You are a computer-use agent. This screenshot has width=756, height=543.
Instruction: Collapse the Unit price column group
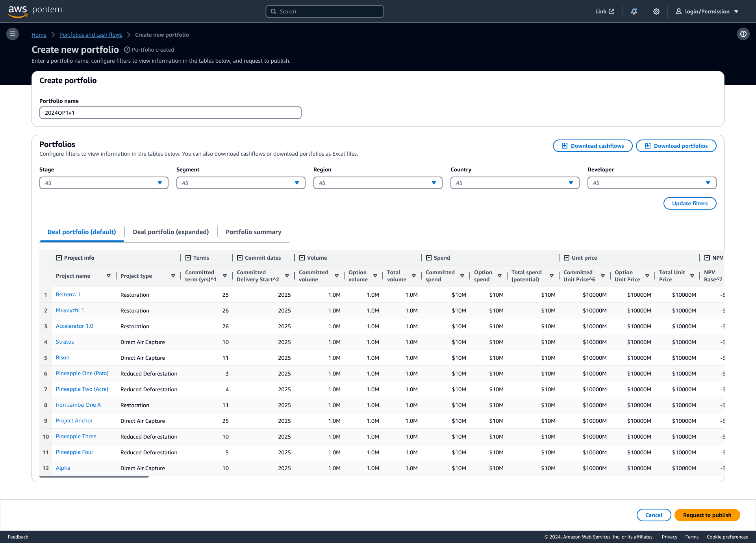[x=567, y=258]
